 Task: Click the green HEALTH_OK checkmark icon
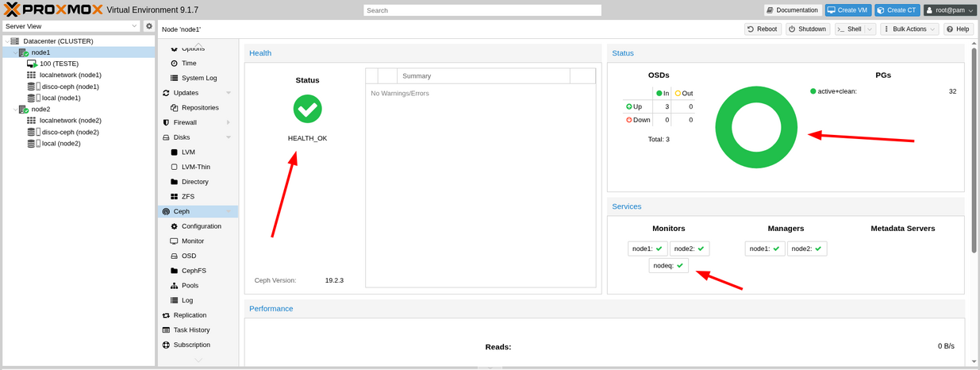(307, 109)
